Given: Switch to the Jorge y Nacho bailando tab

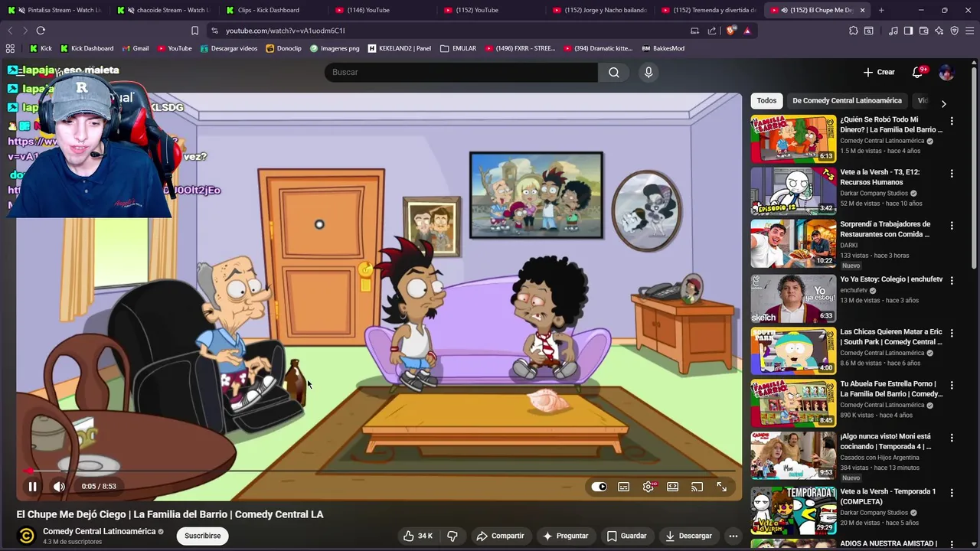Looking at the screenshot, I should coord(603,10).
